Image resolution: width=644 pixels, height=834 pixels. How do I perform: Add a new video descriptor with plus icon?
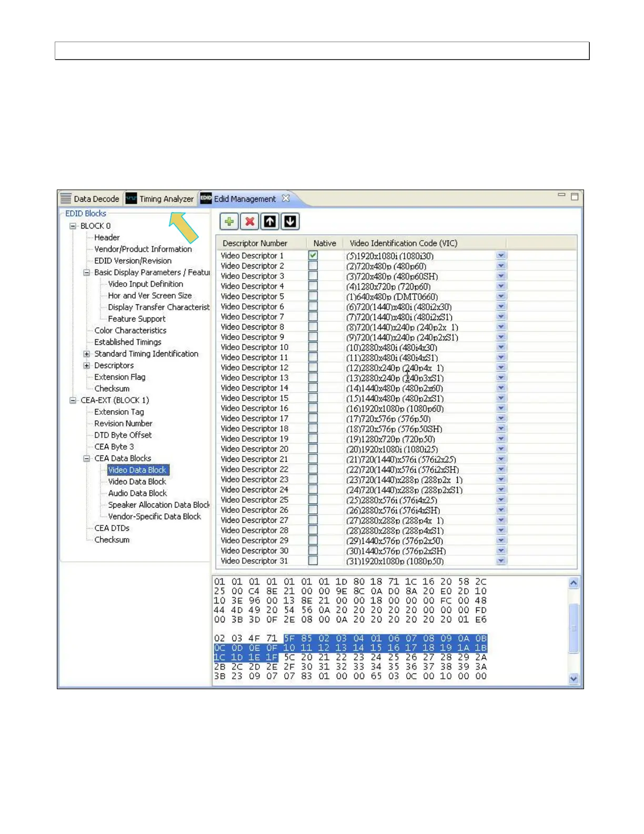tap(229, 222)
